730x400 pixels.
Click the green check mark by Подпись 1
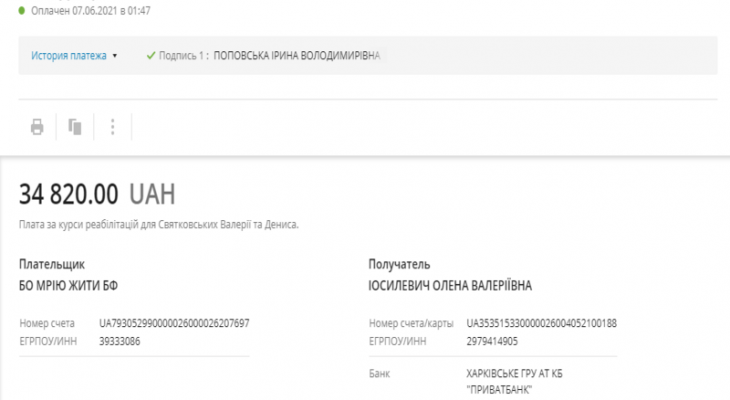(151, 55)
